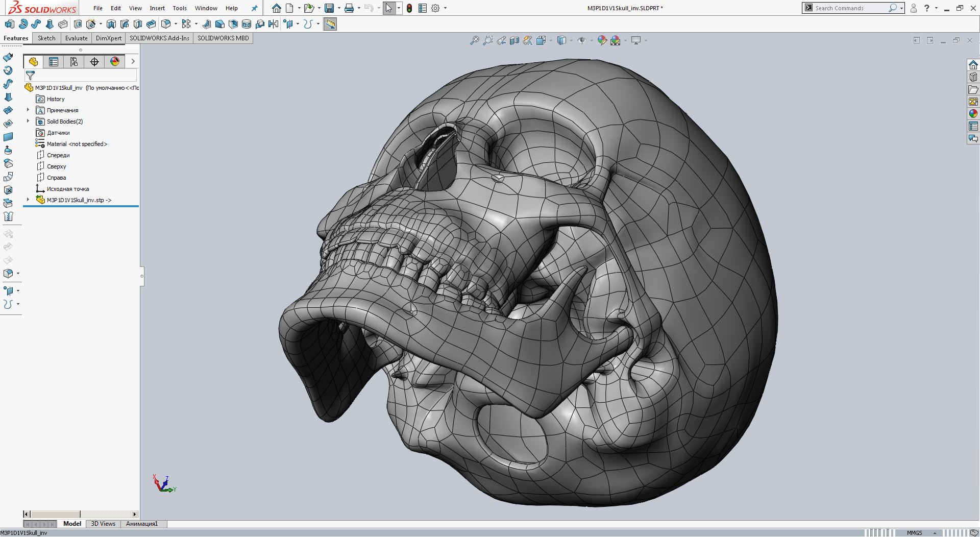Switch to the Sketch tab
The image size is (980, 537).
click(46, 38)
